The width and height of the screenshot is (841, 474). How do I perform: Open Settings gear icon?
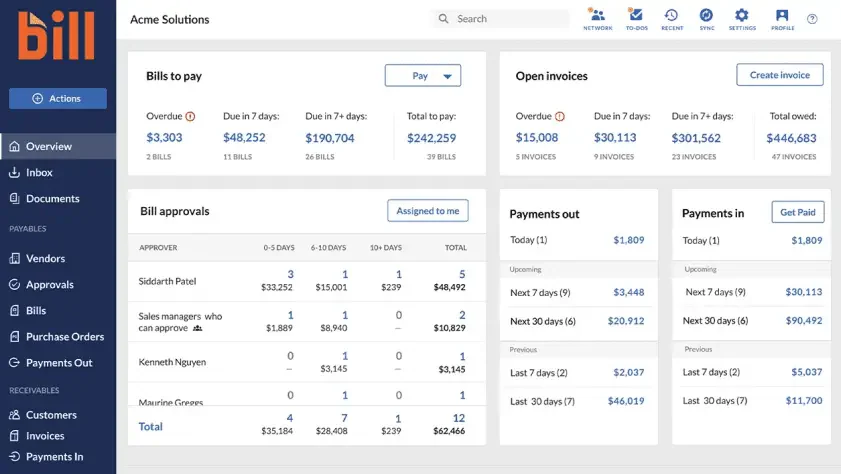pyautogui.click(x=742, y=19)
